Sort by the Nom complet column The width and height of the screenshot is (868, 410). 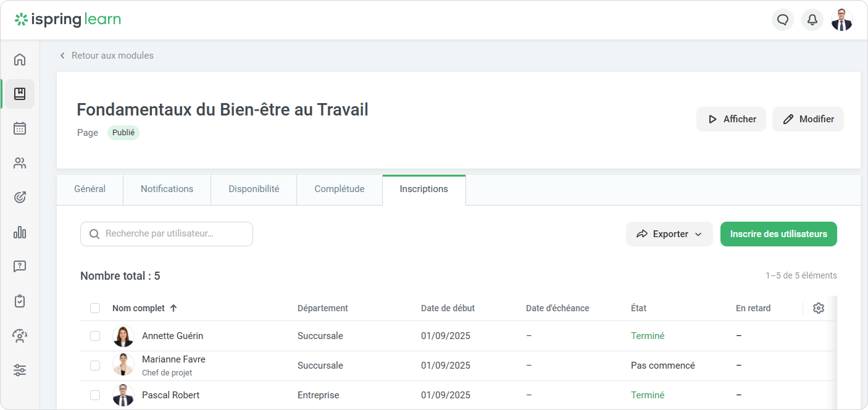pos(139,308)
